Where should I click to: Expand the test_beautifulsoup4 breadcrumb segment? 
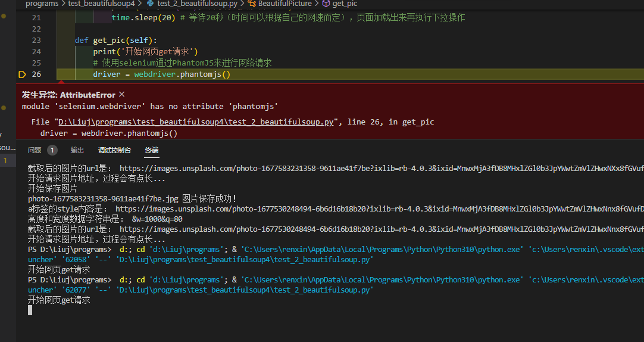(101, 4)
